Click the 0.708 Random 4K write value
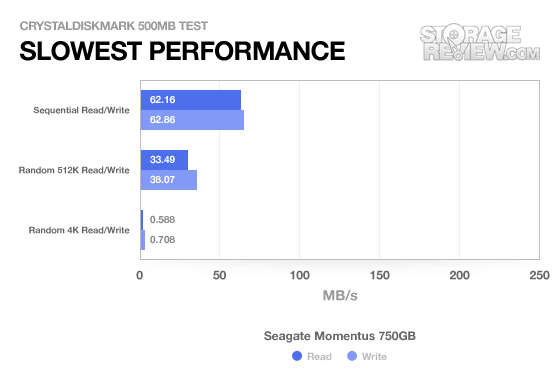The height and width of the screenshot is (380, 560). pos(162,240)
